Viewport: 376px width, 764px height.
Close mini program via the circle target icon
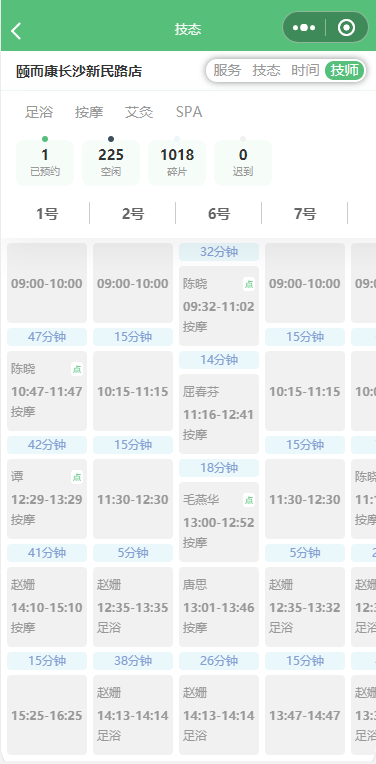(346, 28)
